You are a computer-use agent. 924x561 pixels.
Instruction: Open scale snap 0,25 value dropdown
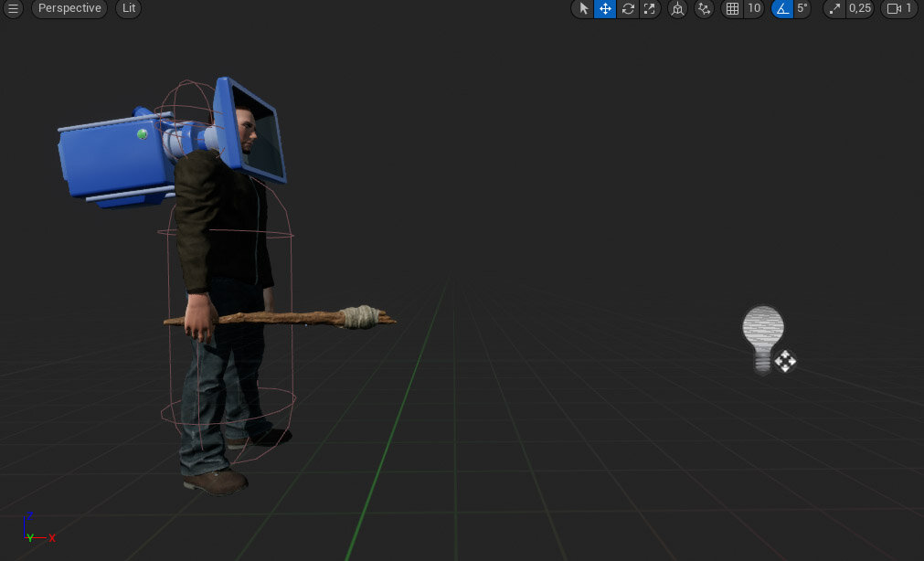pyautogui.click(x=860, y=8)
